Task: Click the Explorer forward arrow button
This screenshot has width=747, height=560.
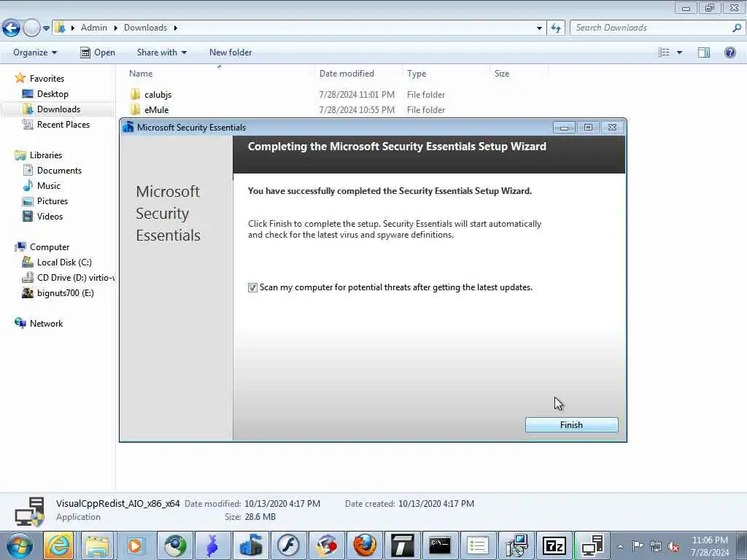Action: (x=31, y=28)
